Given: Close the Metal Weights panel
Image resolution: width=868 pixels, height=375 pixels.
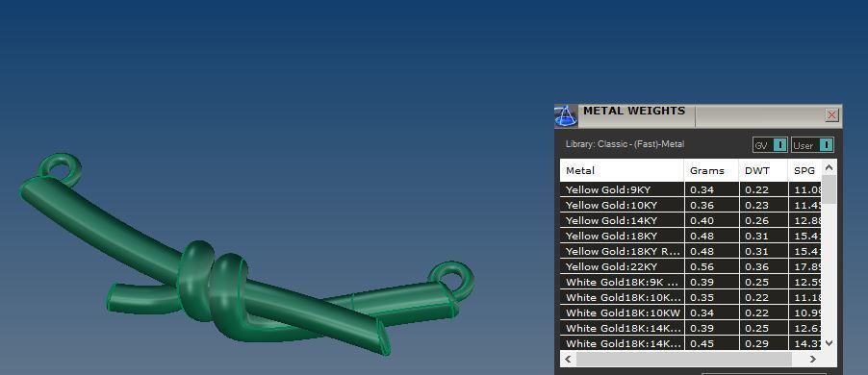Looking at the screenshot, I should (831, 115).
